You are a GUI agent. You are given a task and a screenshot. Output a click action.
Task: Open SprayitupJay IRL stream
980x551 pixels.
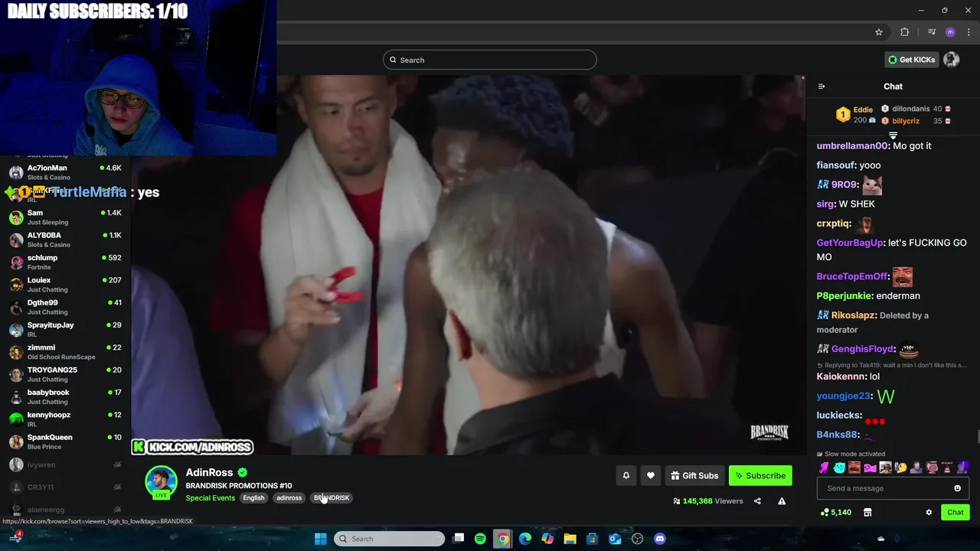point(66,329)
